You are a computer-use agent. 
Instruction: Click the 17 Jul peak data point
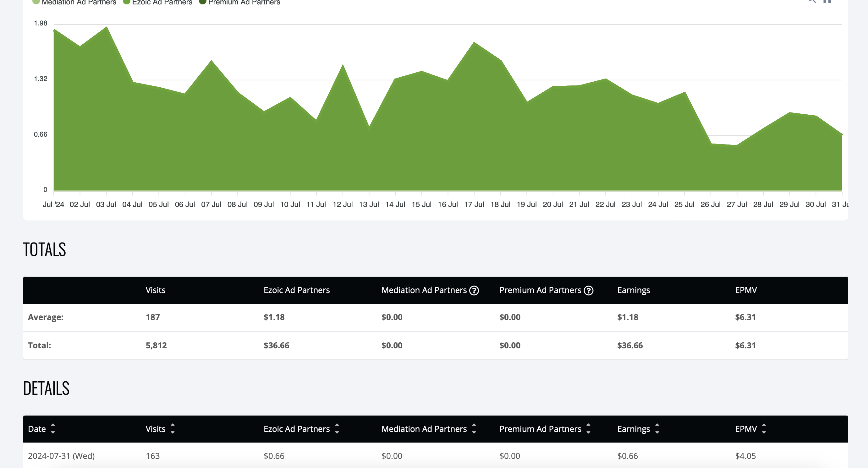coord(474,42)
